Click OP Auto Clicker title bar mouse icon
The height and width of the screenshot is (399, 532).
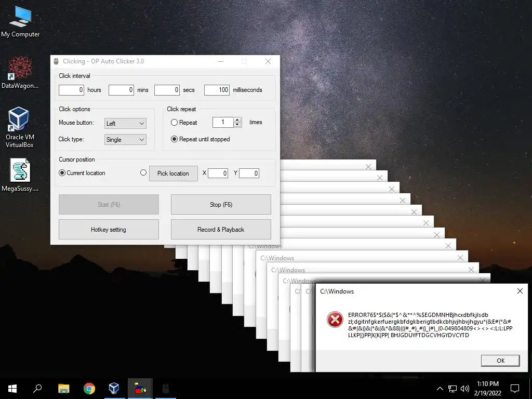point(56,61)
